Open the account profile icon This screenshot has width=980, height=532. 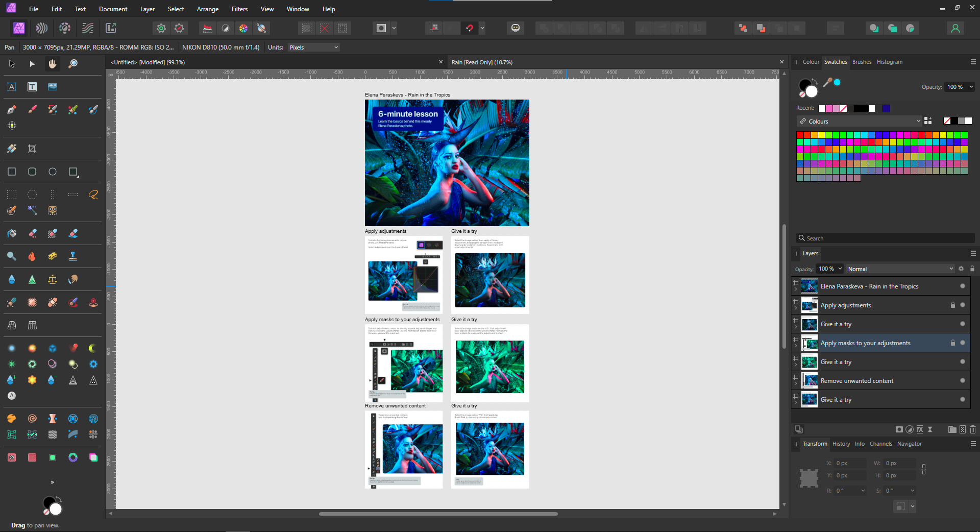955,28
